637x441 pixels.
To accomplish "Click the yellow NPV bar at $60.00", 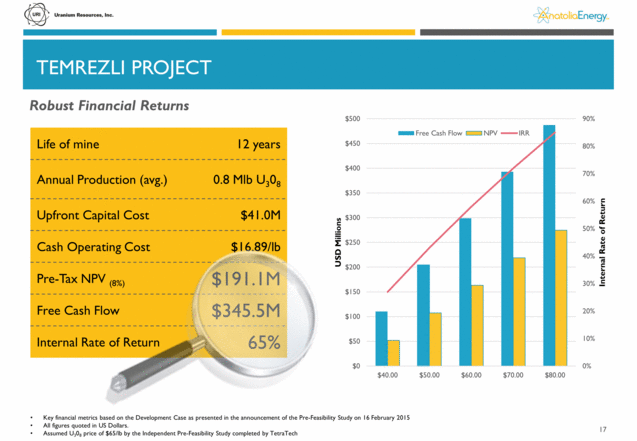I will click(x=478, y=326).
